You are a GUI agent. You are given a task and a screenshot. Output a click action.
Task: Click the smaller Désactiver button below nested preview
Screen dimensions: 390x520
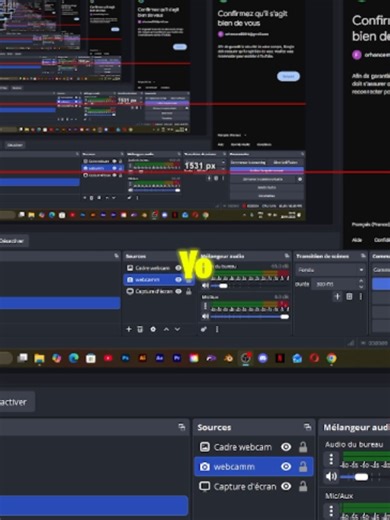[13, 241]
